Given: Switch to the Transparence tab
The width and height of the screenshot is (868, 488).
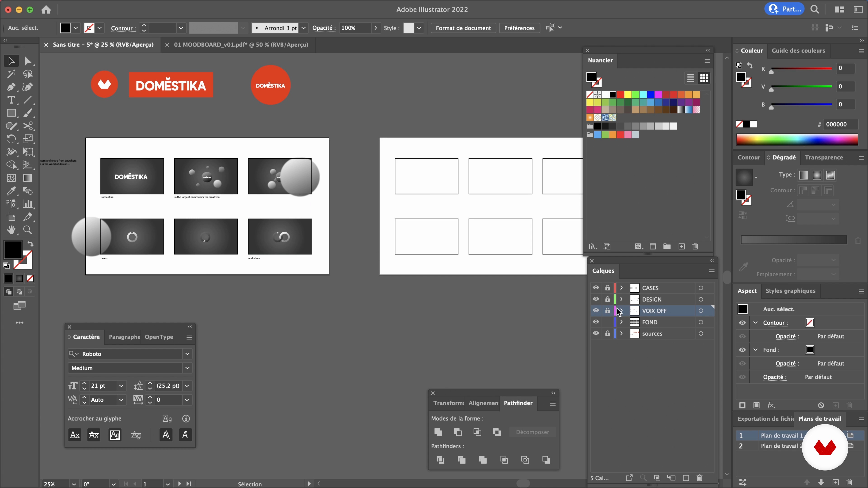Looking at the screenshot, I should point(823,158).
